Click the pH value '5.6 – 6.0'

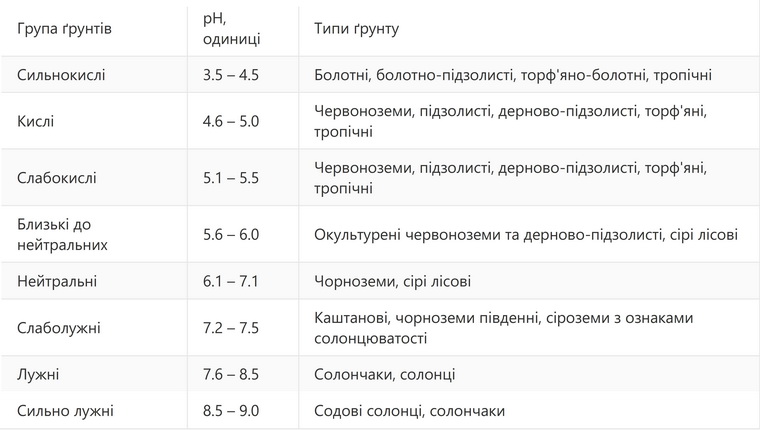pos(230,234)
